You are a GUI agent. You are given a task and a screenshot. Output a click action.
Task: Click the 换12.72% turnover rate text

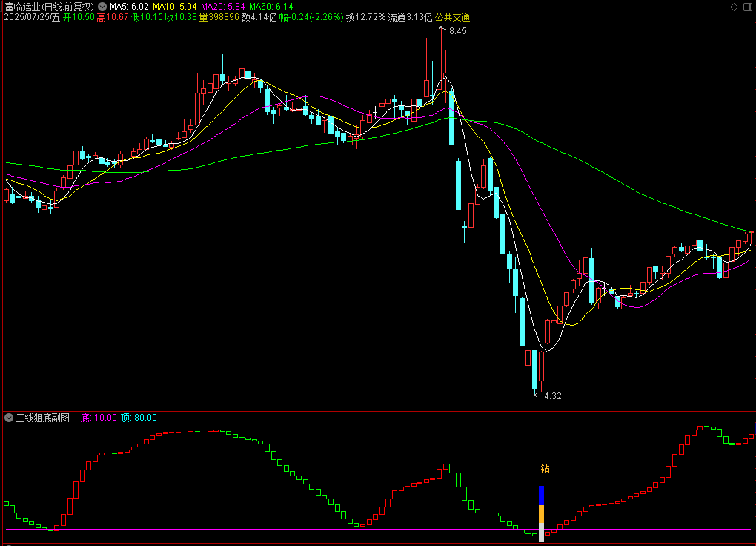click(366, 17)
